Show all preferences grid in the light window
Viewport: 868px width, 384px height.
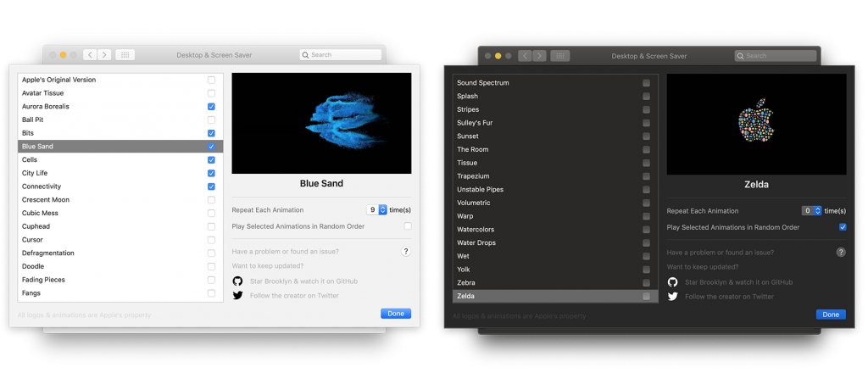point(125,55)
